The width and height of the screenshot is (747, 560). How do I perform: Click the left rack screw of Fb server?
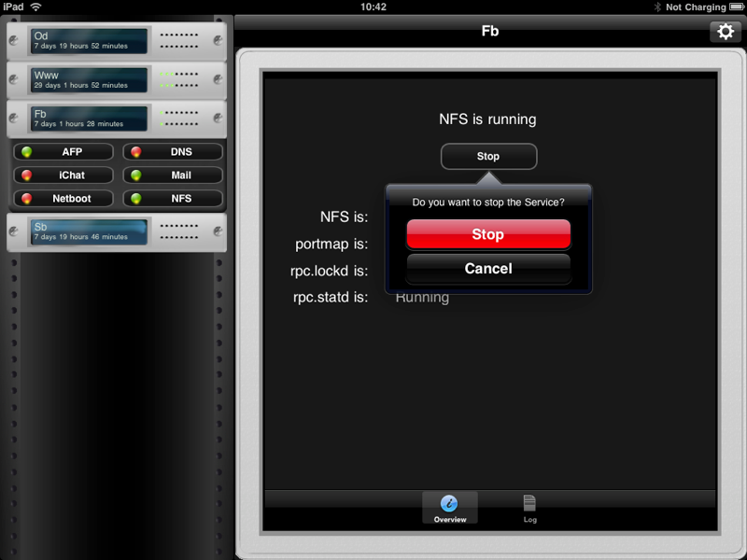14,119
